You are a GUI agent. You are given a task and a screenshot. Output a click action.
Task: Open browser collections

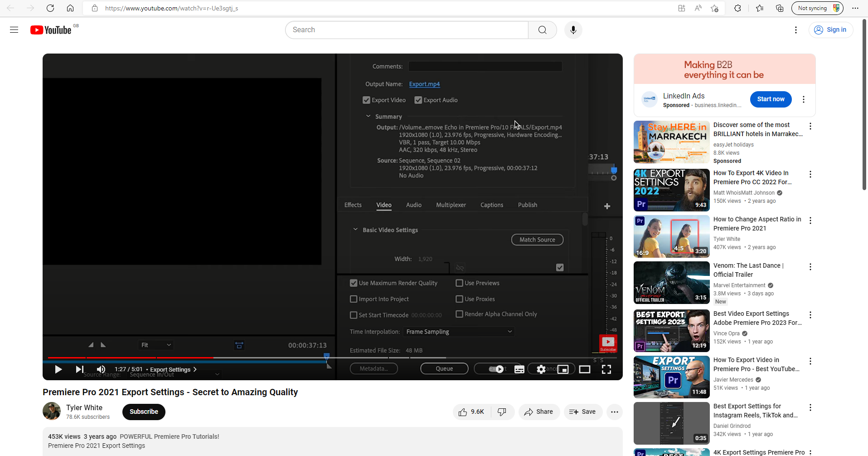click(780, 8)
